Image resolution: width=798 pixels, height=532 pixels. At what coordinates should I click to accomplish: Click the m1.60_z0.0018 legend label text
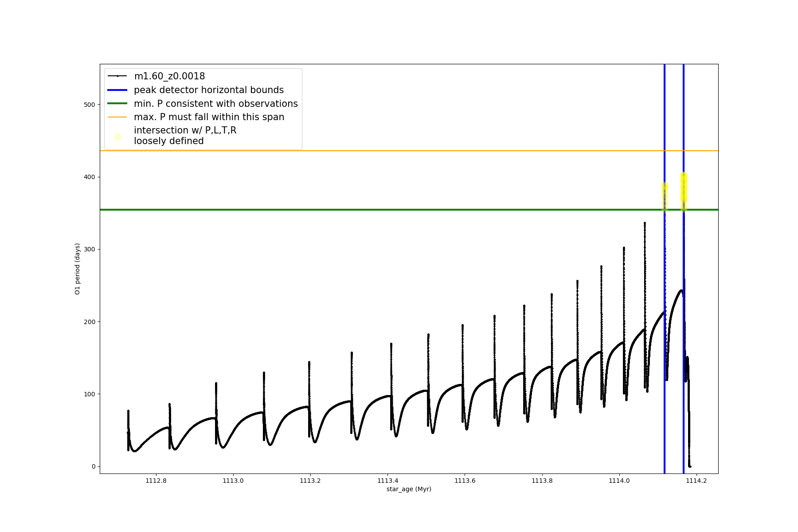[169, 76]
